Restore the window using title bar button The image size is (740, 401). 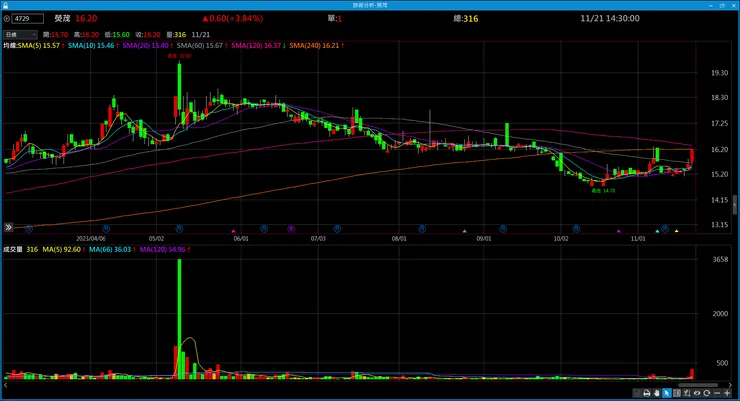(722, 5)
